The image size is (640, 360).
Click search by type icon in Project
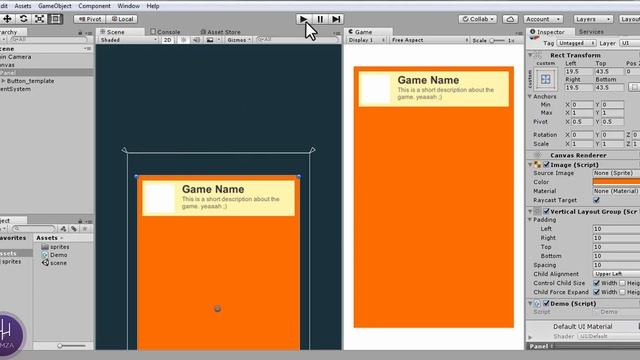coord(63,229)
